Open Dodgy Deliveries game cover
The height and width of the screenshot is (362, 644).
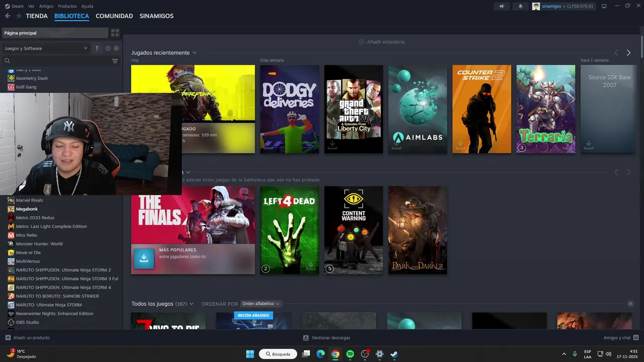(x=290, y=109)
